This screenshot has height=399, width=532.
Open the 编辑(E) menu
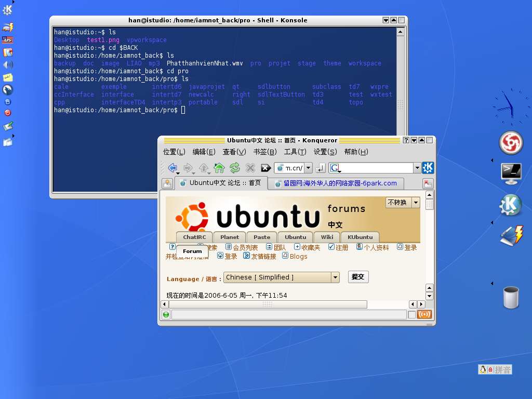pos(204,152)
